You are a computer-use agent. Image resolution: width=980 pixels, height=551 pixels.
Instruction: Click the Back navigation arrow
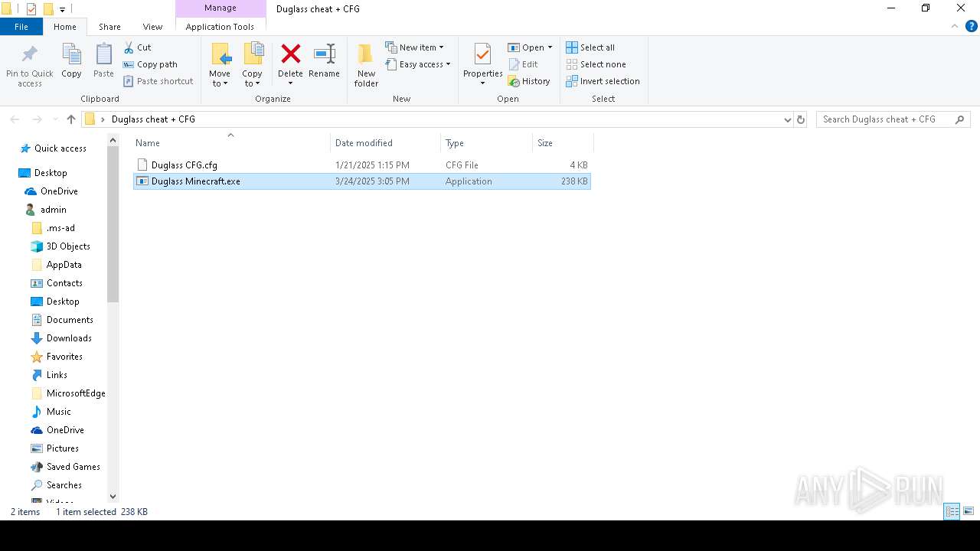click(x=15, y=119)
